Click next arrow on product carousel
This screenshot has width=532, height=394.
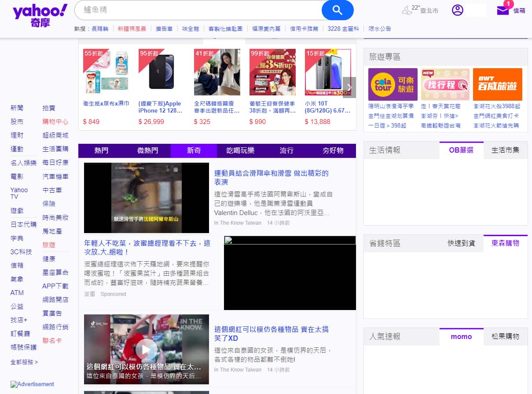[349, 88]
